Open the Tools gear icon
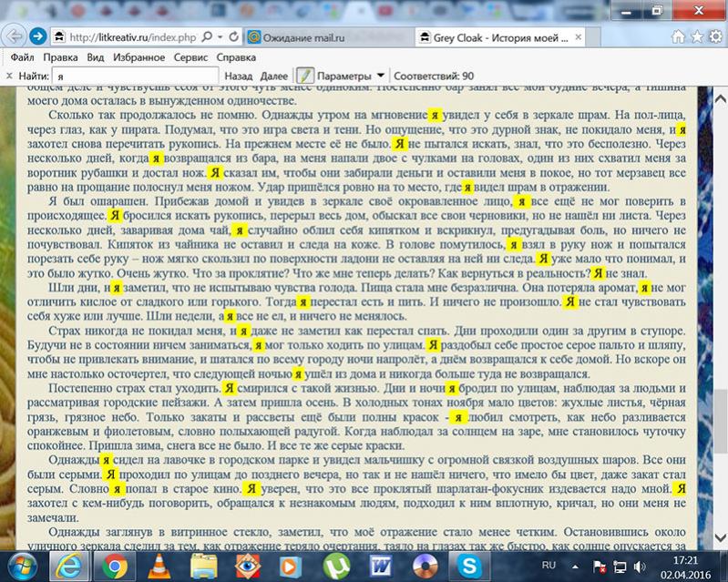728x582 pixels. pyautogui.click(x=717, y=37)
